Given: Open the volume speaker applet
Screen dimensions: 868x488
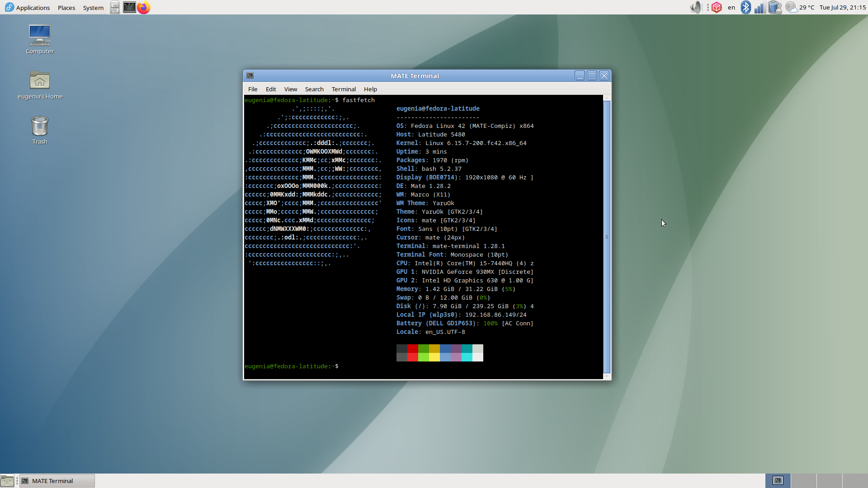Looking at the screenshot, I should coord(696,7).
